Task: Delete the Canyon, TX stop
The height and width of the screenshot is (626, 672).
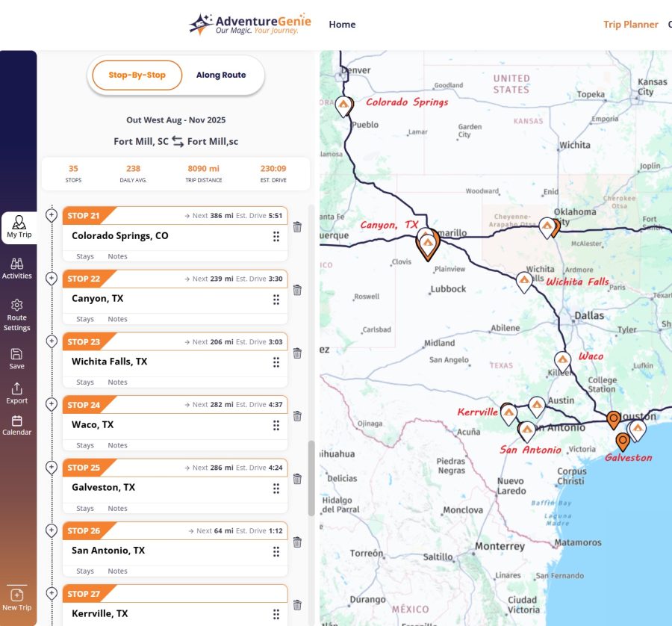Action: coord(297,290)
